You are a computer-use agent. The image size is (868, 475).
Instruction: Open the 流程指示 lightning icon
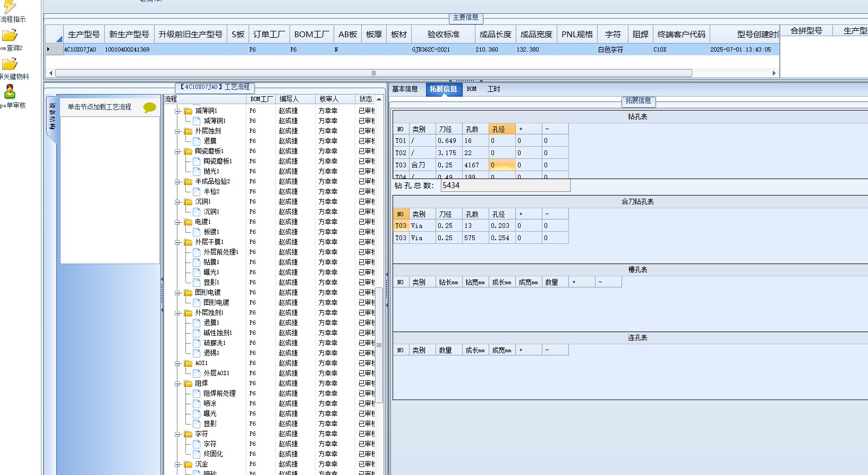pos(10,6)
